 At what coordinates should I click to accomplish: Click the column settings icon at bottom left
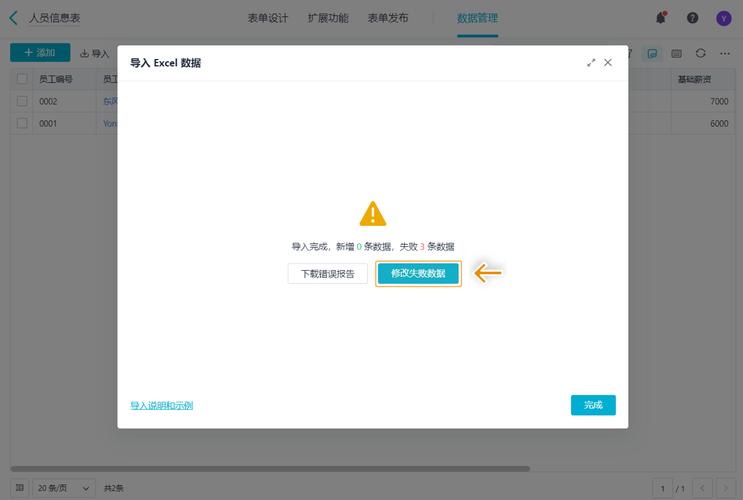[20, 488]
